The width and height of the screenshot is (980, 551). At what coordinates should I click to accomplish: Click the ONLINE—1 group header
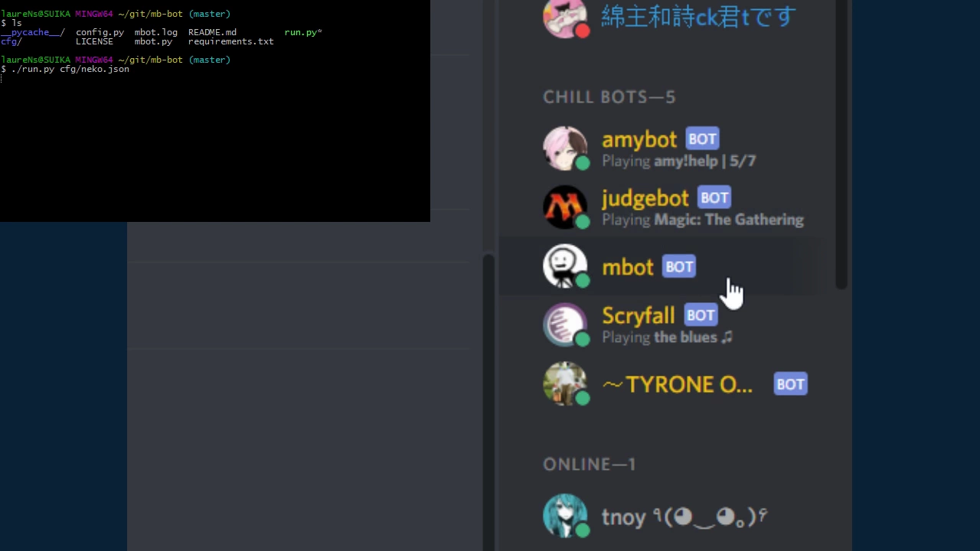click(x=590, y=465)
